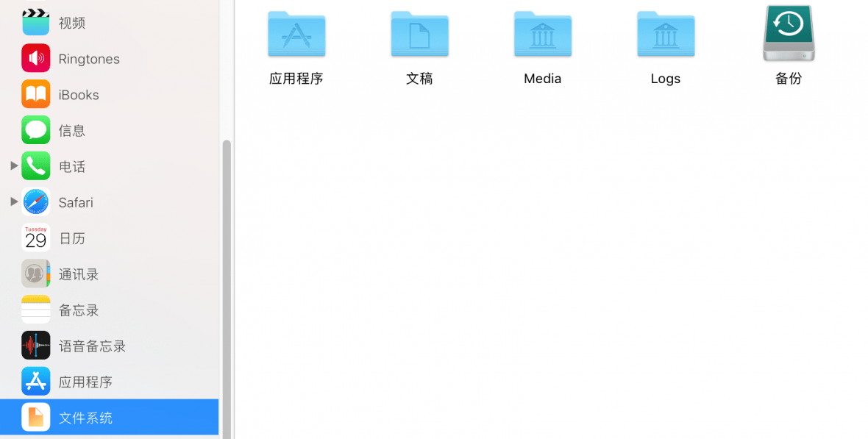Click the 文稿 folder name
868x439 pixels.
[x=419, y=79]
